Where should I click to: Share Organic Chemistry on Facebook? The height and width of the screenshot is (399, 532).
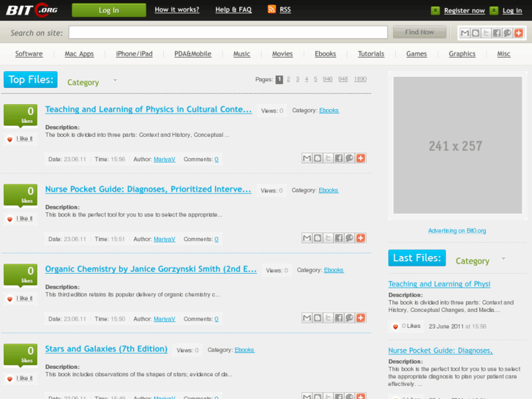[339, 318]
